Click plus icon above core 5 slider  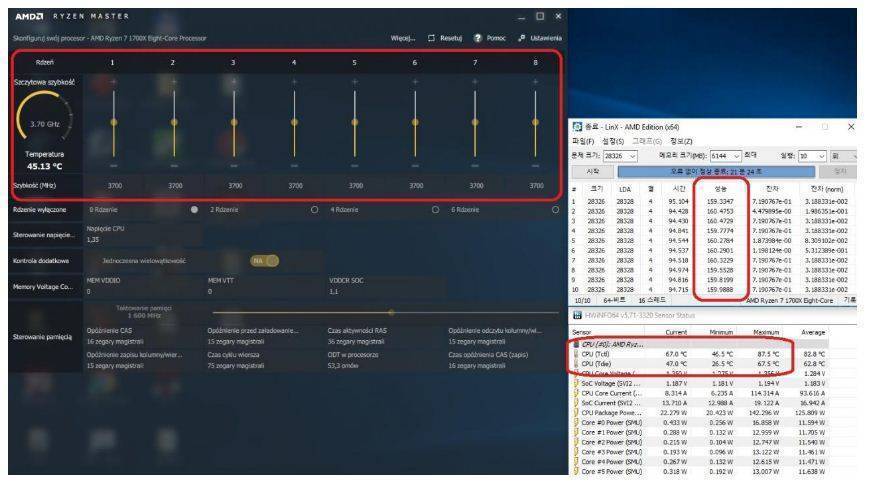tap(354, 84)
